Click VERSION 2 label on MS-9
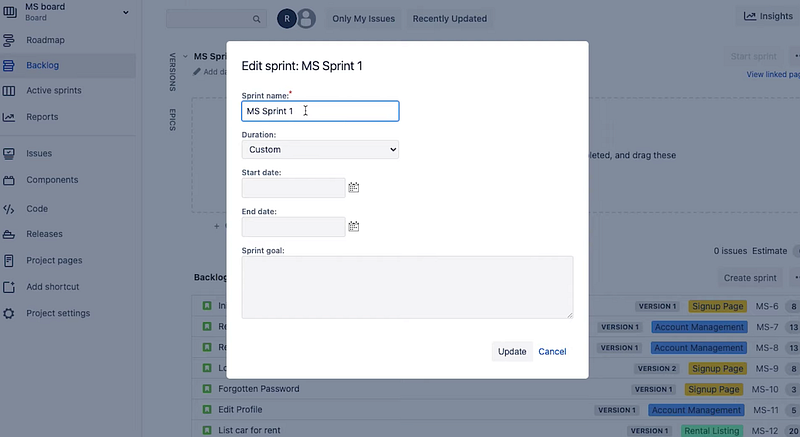 click(x=657, y=369)
